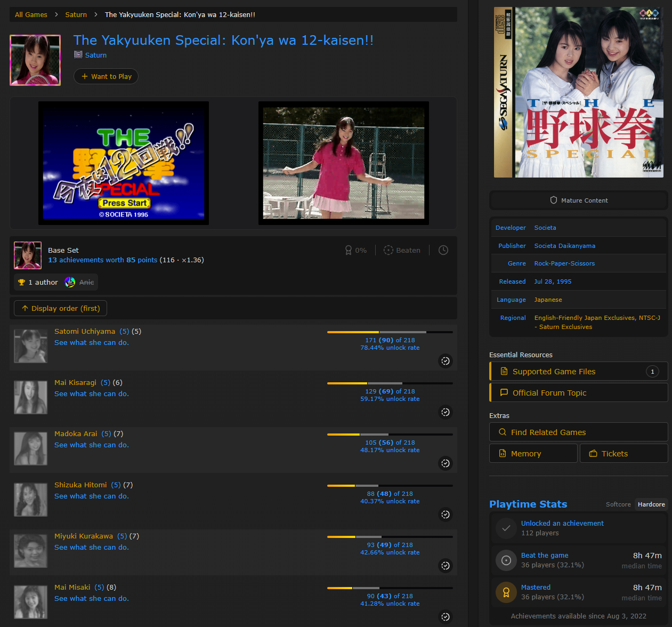Open the Societa developer link

coord(545,228)
